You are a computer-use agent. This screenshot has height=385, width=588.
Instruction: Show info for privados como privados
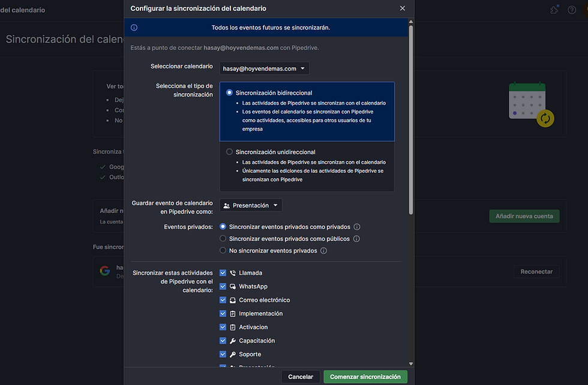(357, 227)
